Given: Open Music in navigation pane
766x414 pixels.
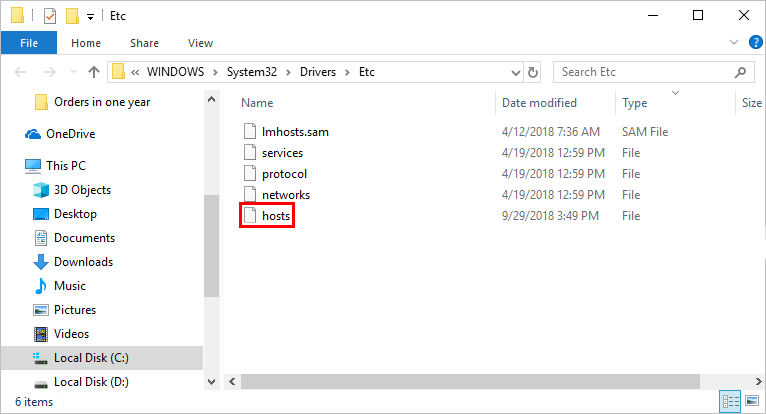Looking at the screenshot, I should [69, 285].
